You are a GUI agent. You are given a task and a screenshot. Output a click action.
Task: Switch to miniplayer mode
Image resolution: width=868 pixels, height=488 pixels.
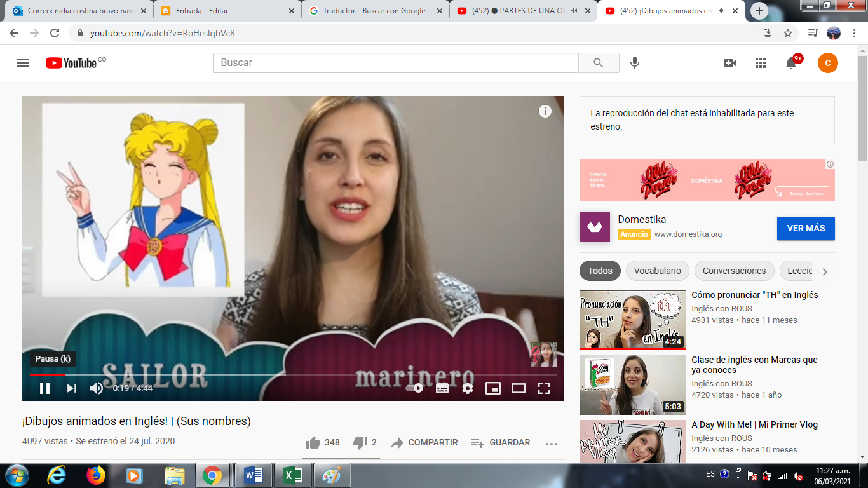493,388
